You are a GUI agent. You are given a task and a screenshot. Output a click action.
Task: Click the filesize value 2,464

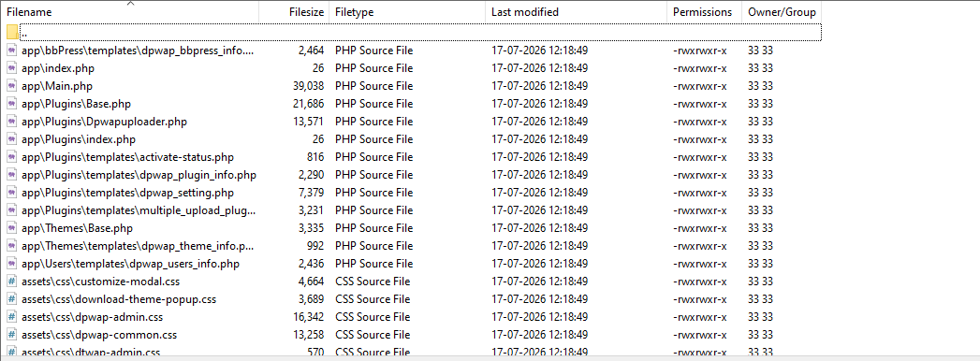click(311, 51)
